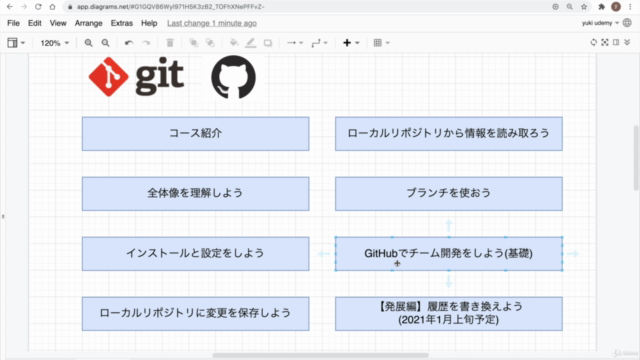Toggle the shadow tool
Viewport: 640px width, 360px height.
coord(268,43)
